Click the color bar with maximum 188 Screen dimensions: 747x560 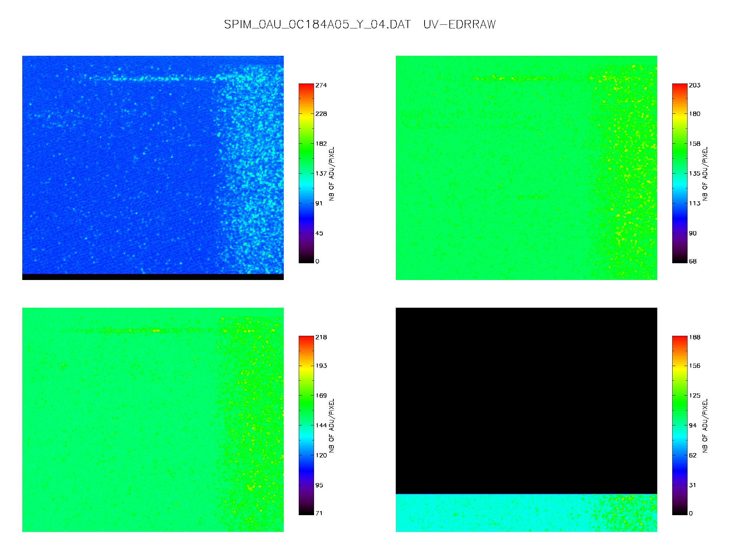click(680, 425)
